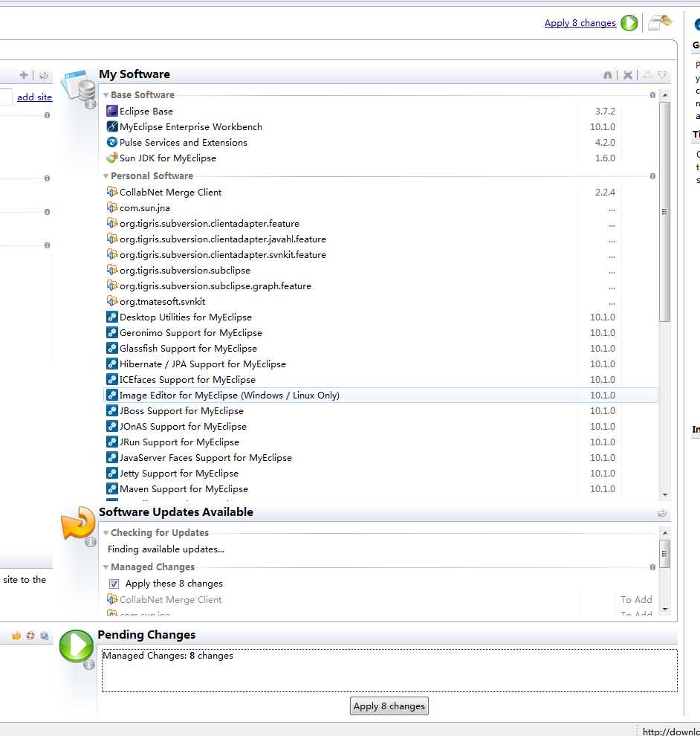This screenshot has height=736, width=700.
Task: Click the plus icon in the left panel header
Action: (24, 75)
